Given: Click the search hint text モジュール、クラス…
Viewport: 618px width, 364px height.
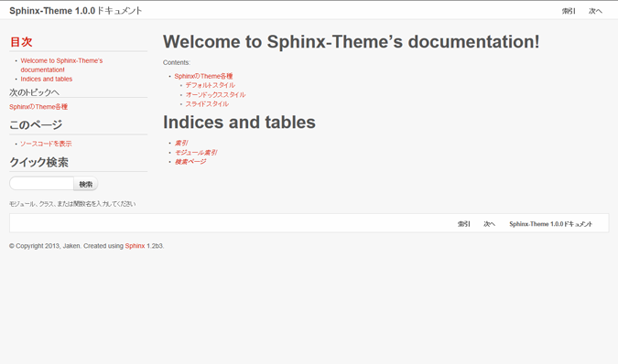Looking at the screenshot, I should pos(72,204).
